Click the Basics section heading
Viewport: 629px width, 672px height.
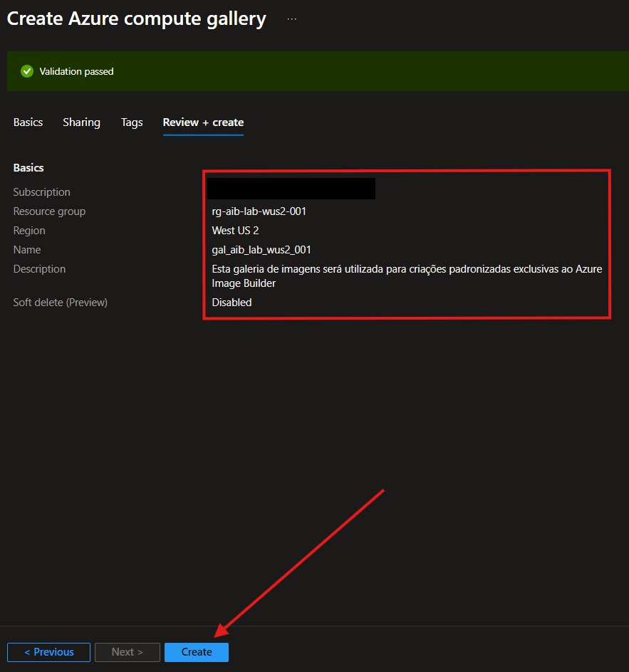point(28,167)
